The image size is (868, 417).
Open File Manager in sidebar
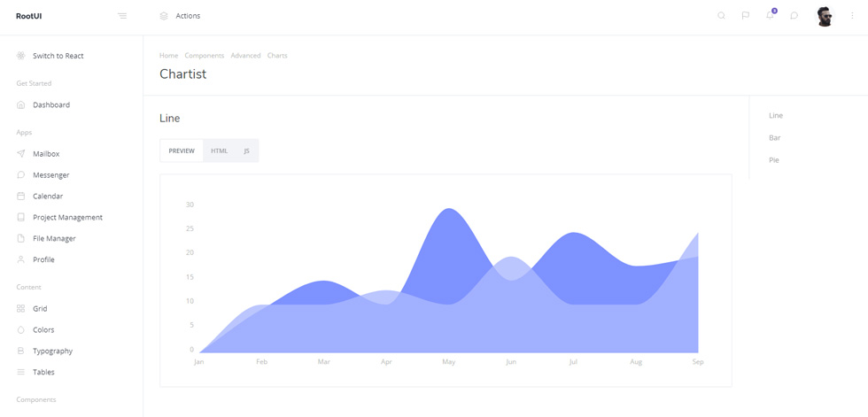pyautogui.click(x=54, y=238)
